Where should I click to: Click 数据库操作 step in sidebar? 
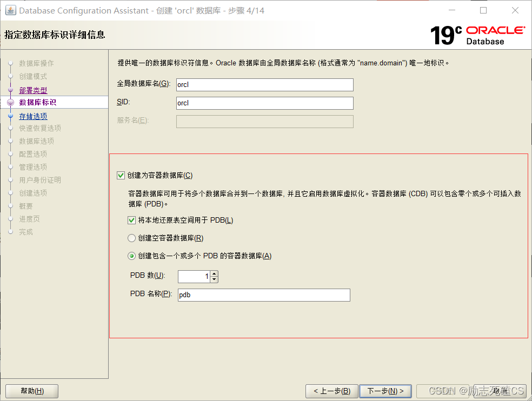click(36, 63)
